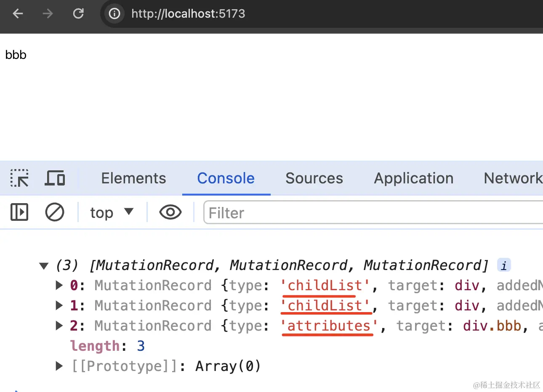The image size is (543, 392).
Task: Click the blue info icon beside array
Action: (x=504, y=265)
